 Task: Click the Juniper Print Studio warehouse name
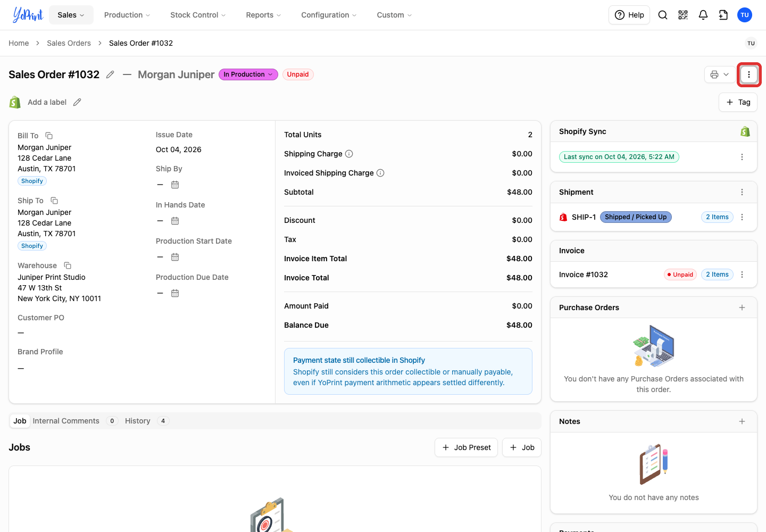point(52,277)
